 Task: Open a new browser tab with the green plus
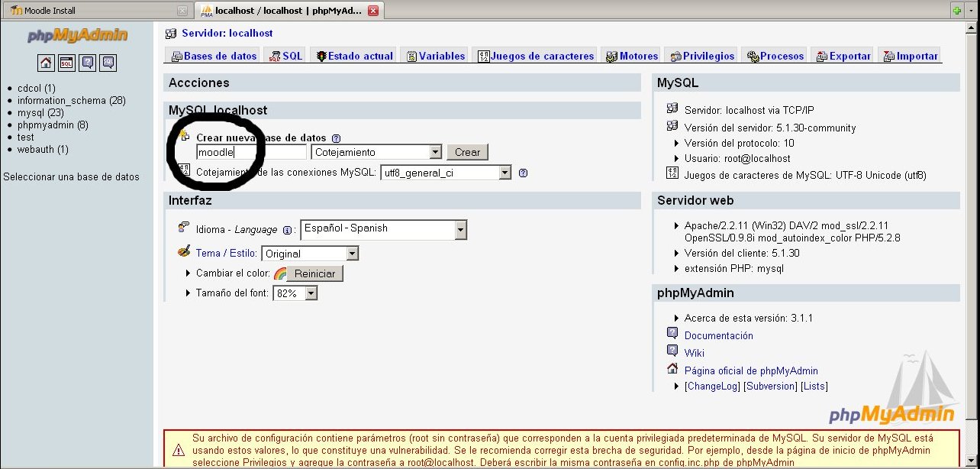pyautogui.click(x=956, y=11)
